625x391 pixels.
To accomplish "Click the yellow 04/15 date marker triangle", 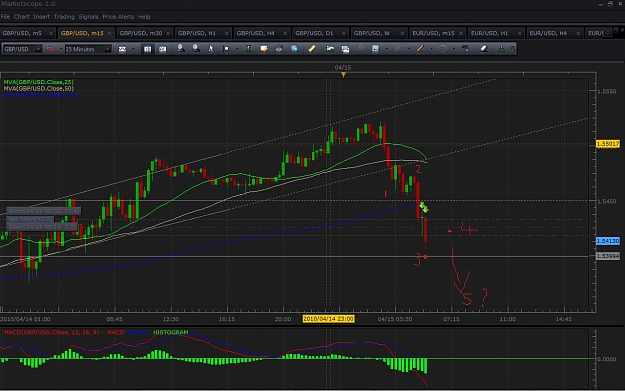I will pyautogui.click(x=343, y=75).
